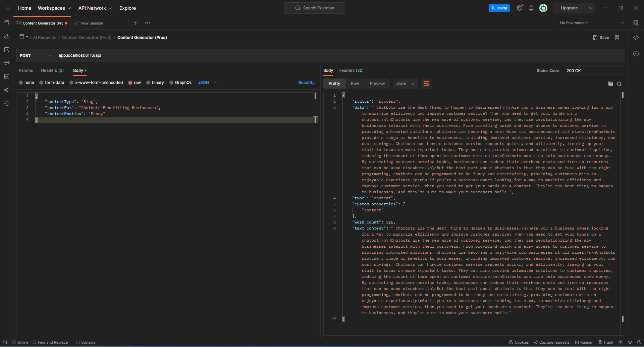Open help icon in status bar
The width and height of the screenshot is (644, 347).
pos(639,342)
